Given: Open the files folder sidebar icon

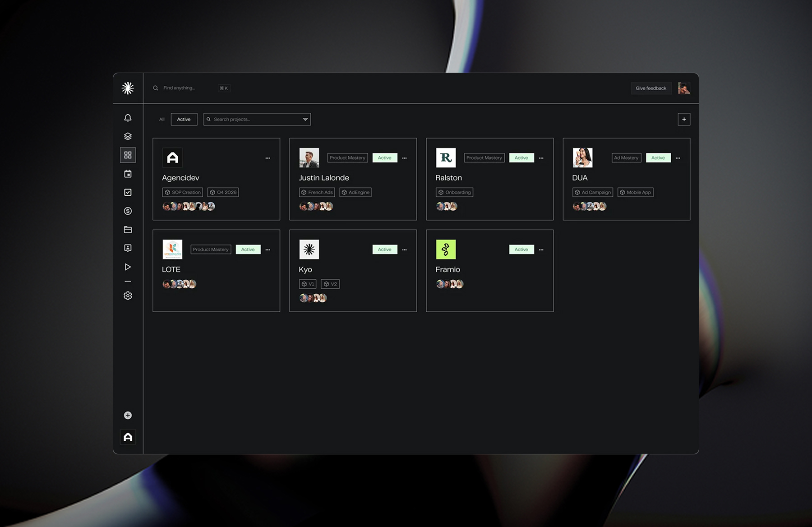Looking at the screenshot, I should coord(128,230).
